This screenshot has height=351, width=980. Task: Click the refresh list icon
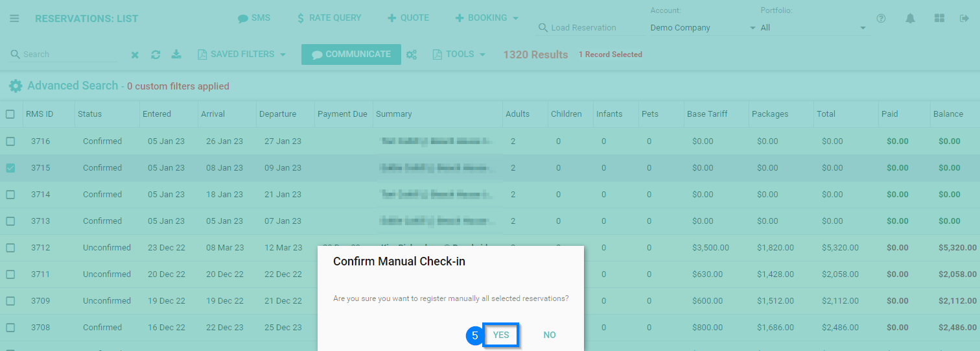(x=156, y=55)
